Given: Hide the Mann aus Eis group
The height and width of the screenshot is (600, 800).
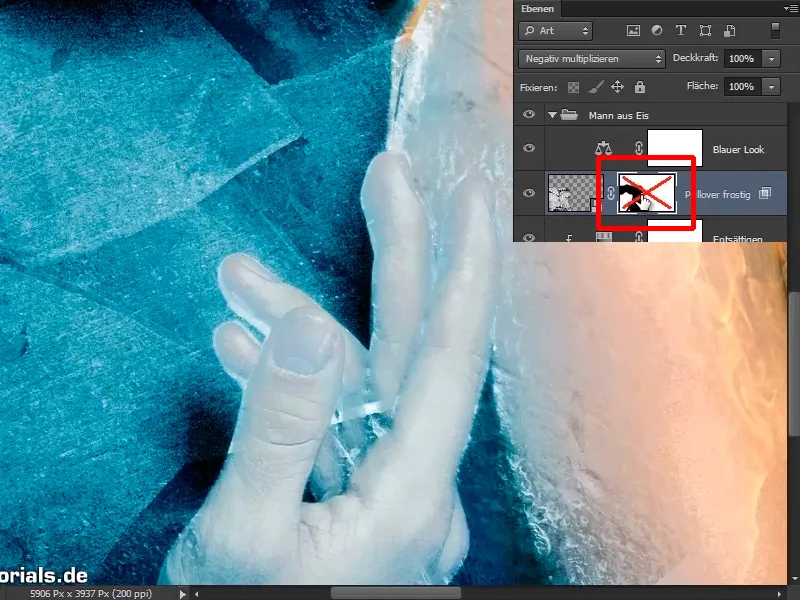Looking at the screenshot, I should [x=529, y=114].
